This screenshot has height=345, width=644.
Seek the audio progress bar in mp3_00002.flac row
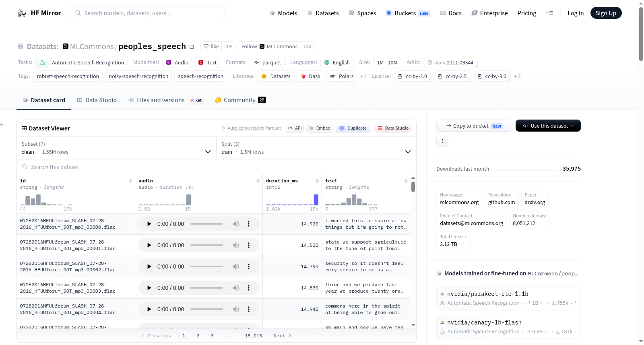point(206,266)
